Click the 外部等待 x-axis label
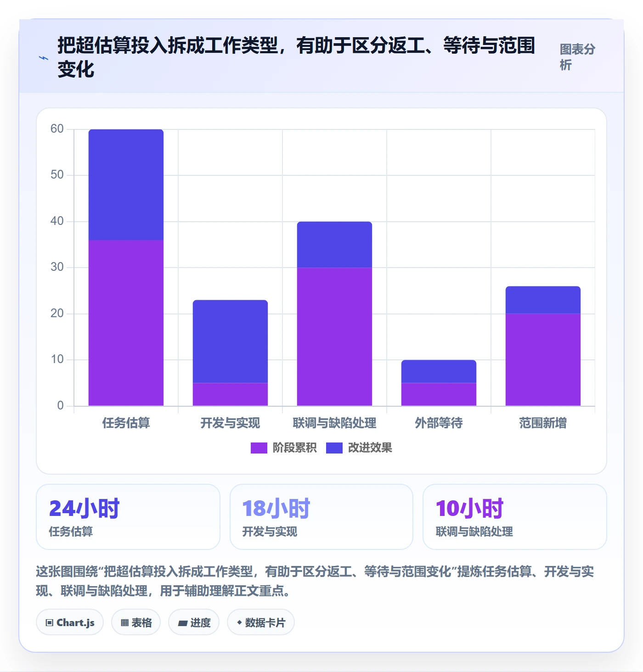This screenshot has height=672, width=643. [439, 423]
